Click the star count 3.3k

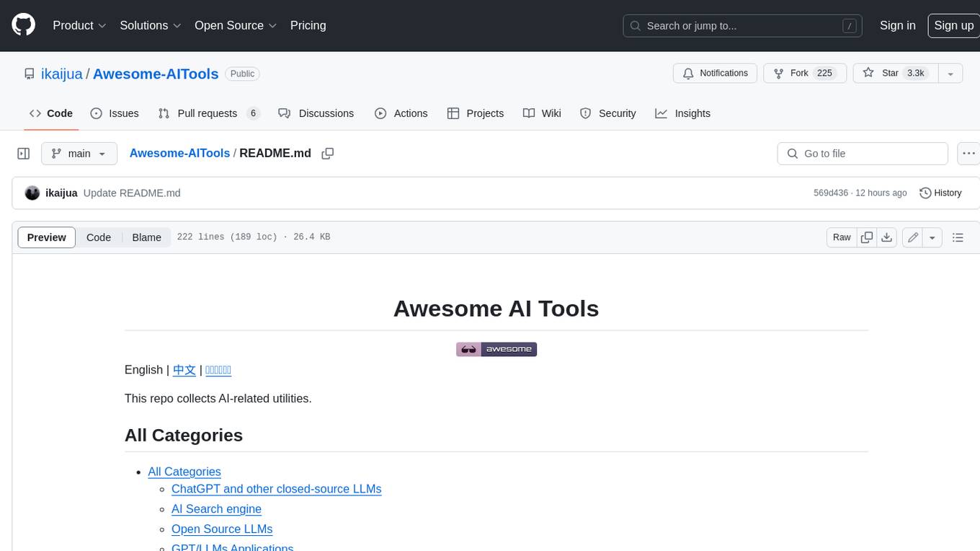916,74
